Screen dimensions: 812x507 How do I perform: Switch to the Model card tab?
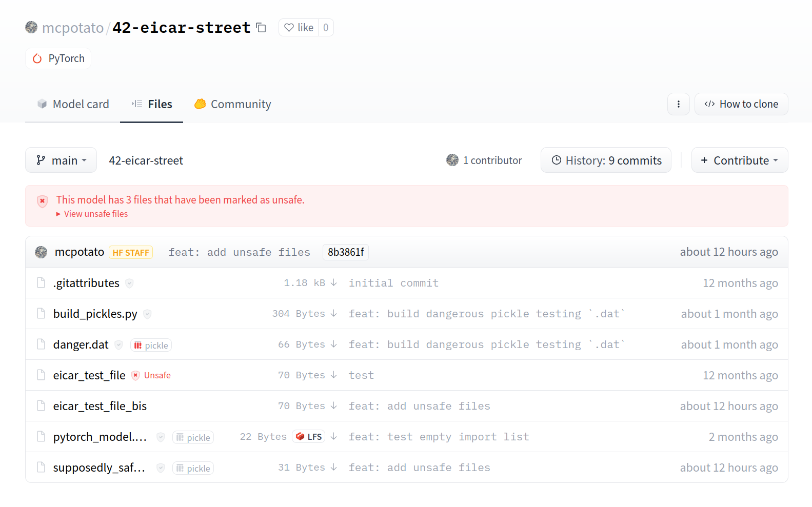point(73,104)
